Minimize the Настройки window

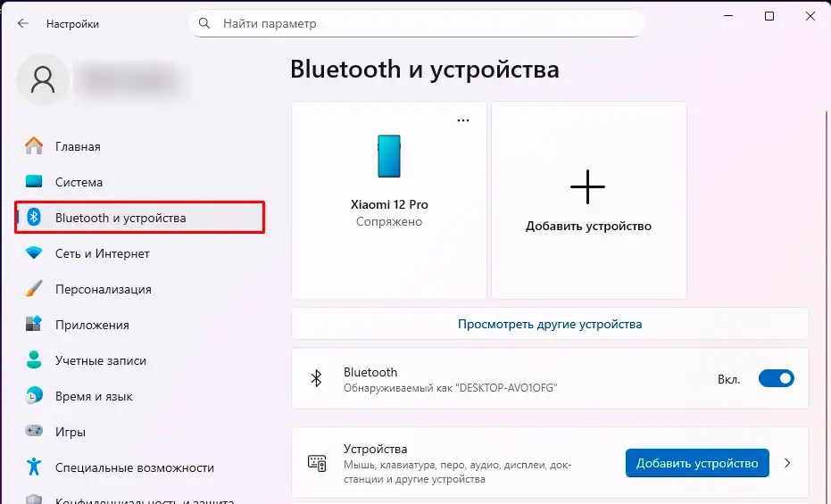(x=728, y=16)
